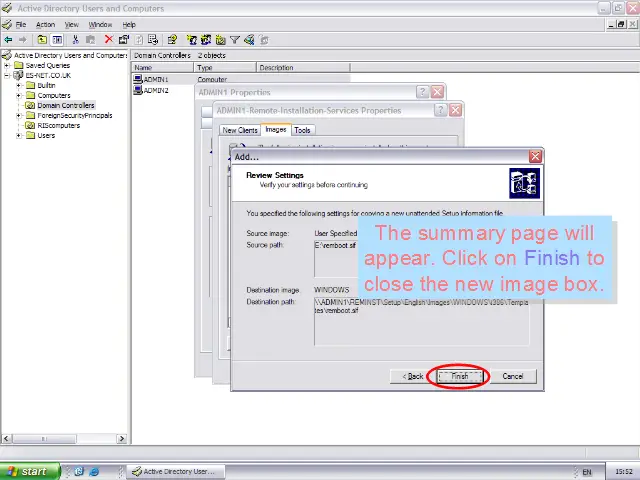Click the ADMIN1 computer icon in list

[x=138, y=79]
